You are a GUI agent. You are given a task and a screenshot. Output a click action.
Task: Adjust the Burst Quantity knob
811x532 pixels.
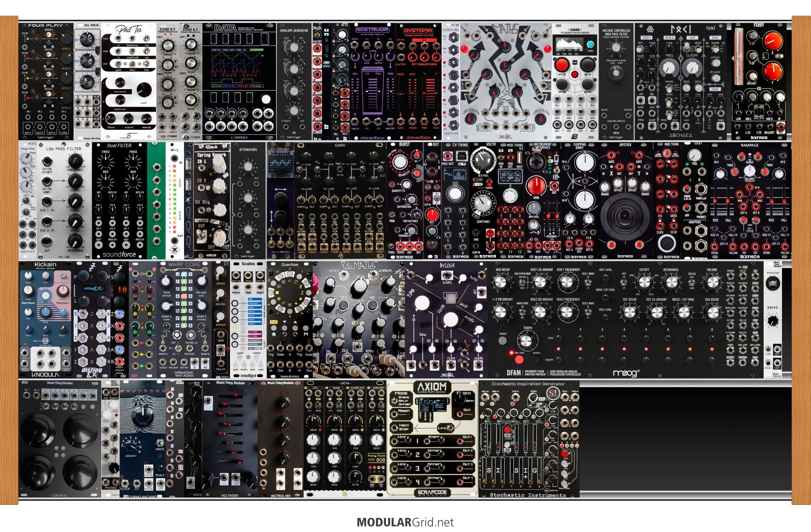399,161
